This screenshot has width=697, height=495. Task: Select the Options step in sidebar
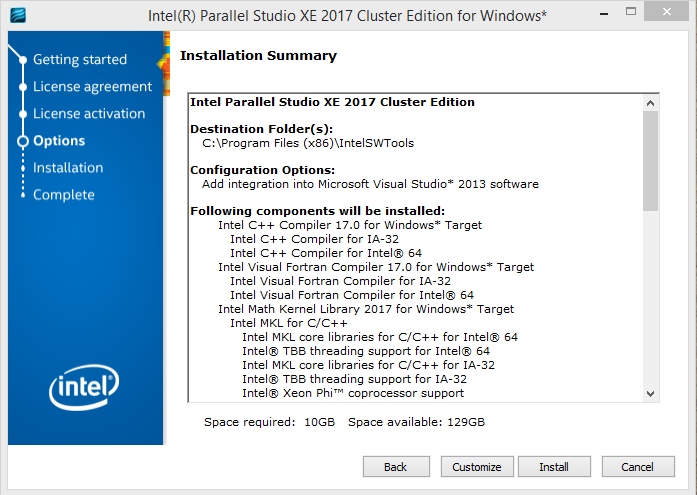(x=59, y=141)
